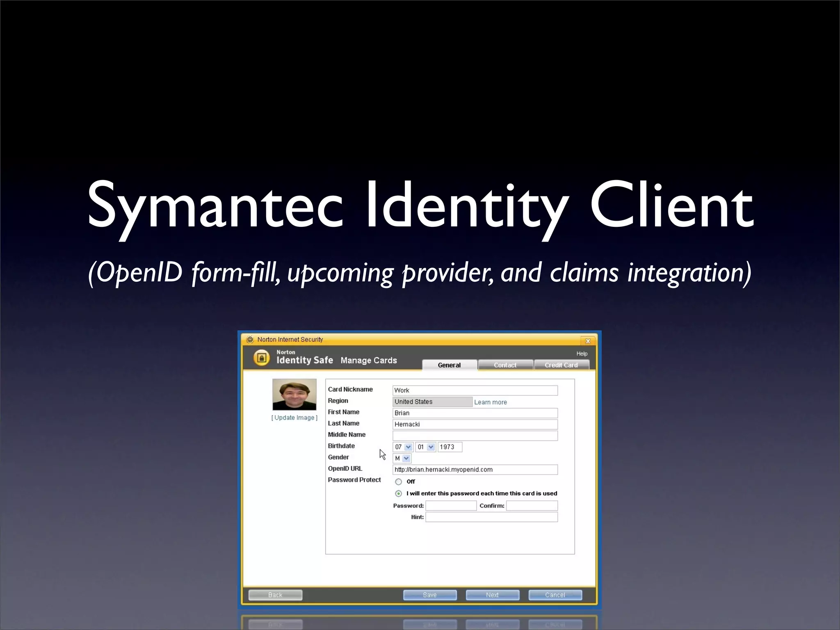Click the Card Nickname label
The image size is (840, 630).
(x=350, y=389)
